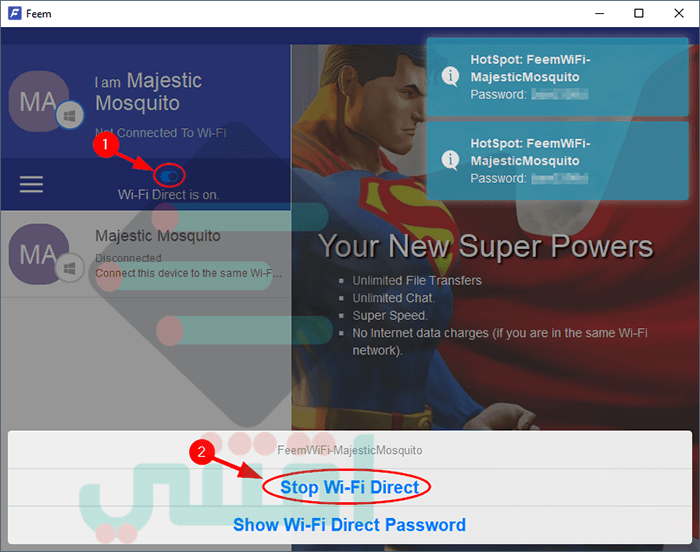Click 'Wi-Fi Direct is on.' label
700x552 pixels.
coord(168,195)
